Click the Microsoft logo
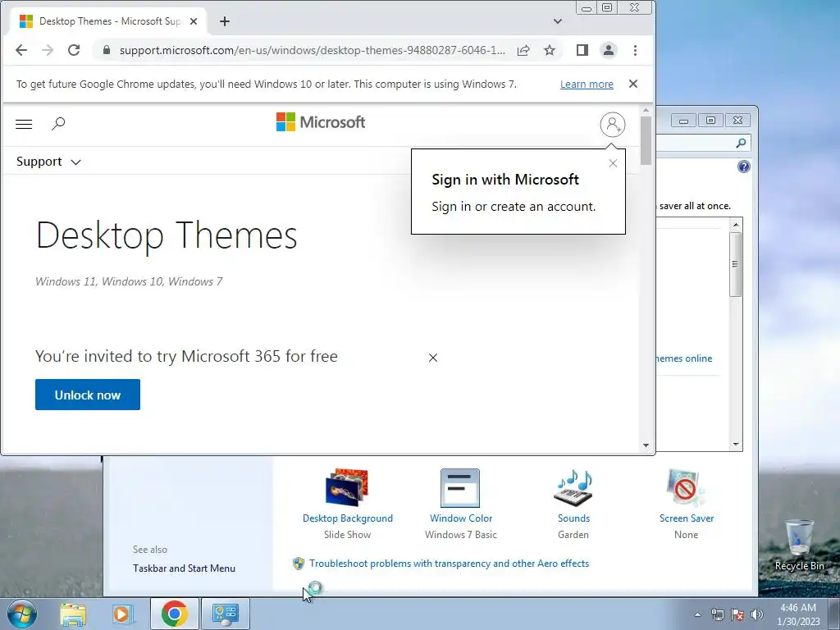 click(x=321, y=122)
